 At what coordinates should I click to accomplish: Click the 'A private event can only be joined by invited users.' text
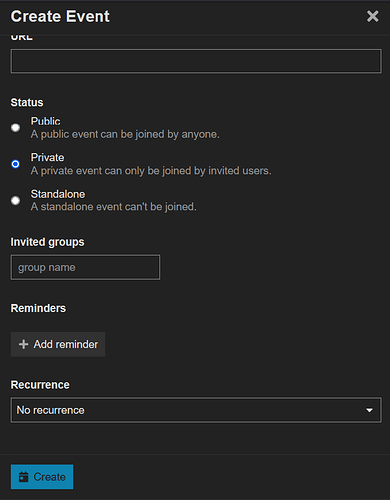tap(151, 171)
